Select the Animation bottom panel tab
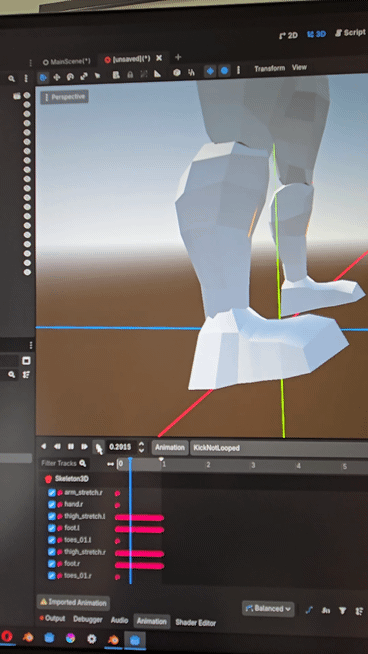This screenshot has height=654, width=368. (x=152, y=621)
